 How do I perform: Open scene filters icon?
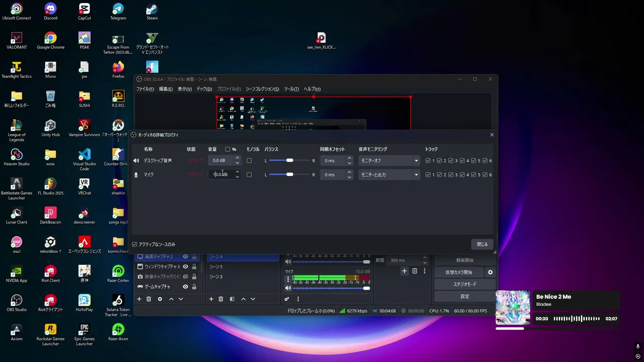coord(232,299)
